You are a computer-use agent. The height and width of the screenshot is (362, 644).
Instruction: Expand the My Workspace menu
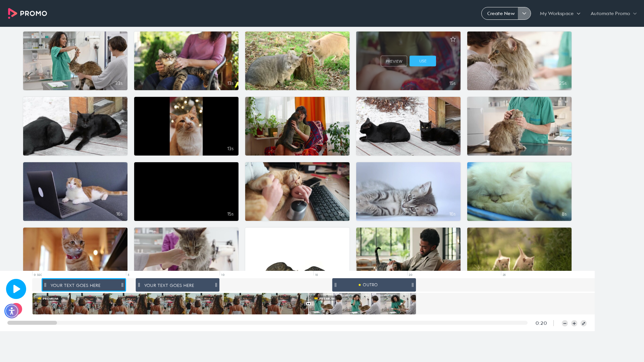(x=560, y=13)
